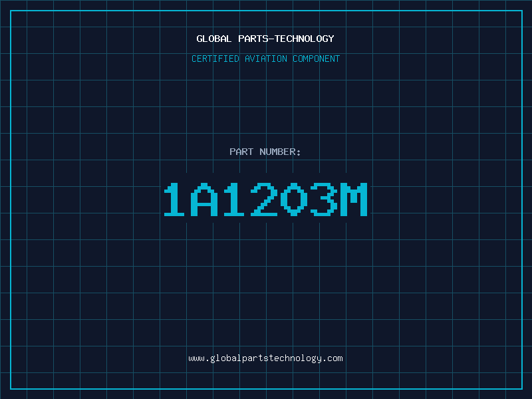532x399 pixels.
Task: Click the PART NUMBER: label
Action: coord(265,152)
